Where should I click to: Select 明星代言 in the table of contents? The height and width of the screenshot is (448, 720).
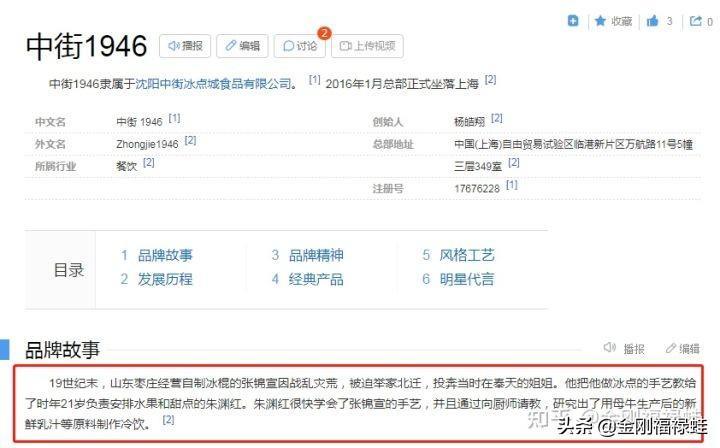tap(467, 279)
